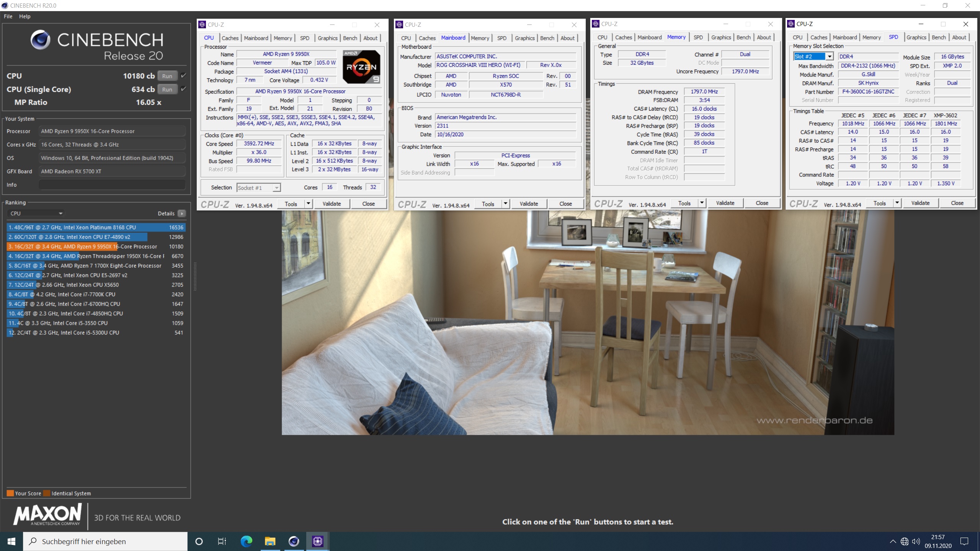This screenshot has height=551, width=980.
Task: Click Validate in the Mainboard window
Action: click(x=528, y=204)
